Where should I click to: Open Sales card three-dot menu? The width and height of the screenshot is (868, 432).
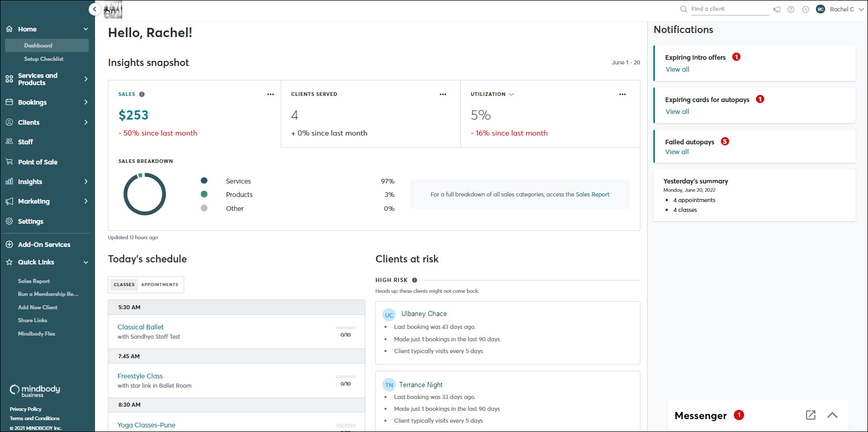[x=270, y=94]
